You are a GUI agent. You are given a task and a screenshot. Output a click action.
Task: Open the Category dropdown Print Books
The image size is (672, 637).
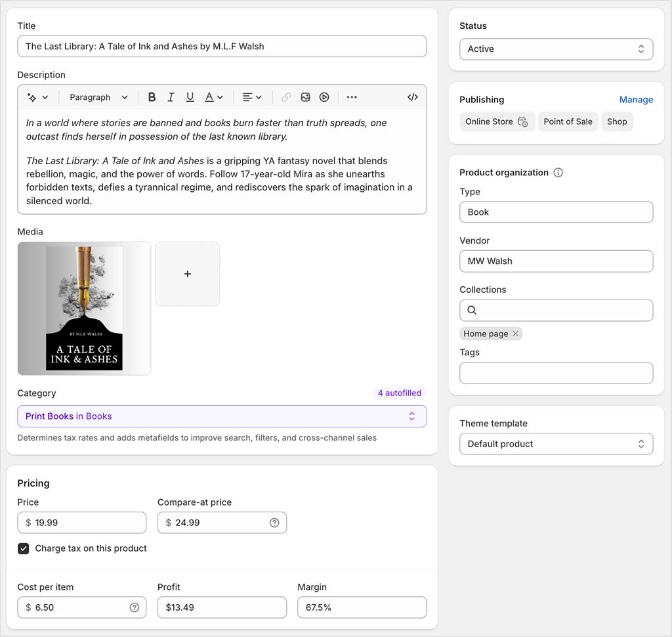point(222,416)
